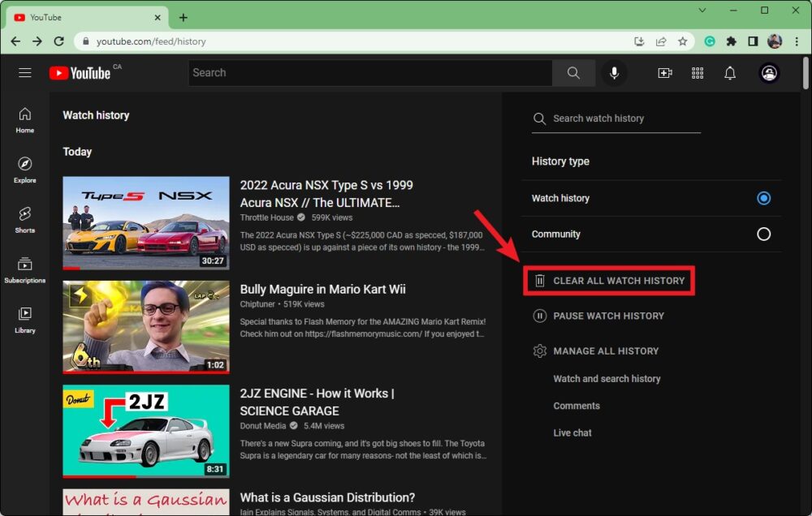Open the account avatar menu

(769, 73)
